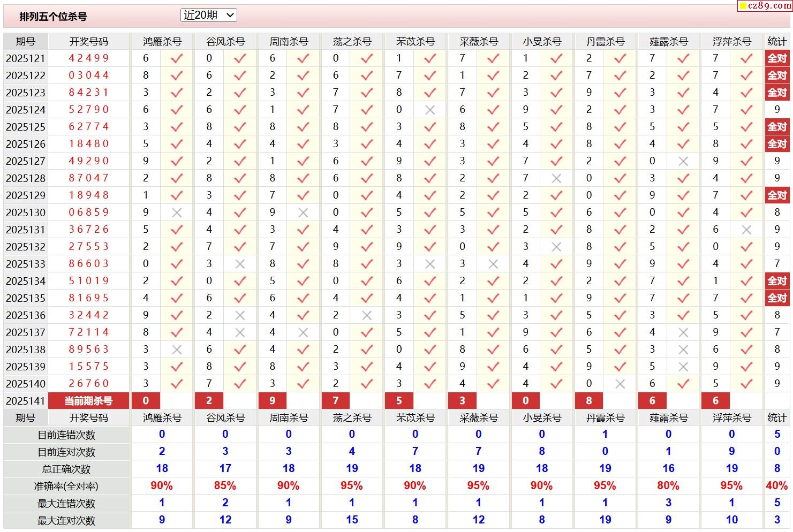
Task: Click 周南's red current kill number 9
Action: (x=272, y=401)
